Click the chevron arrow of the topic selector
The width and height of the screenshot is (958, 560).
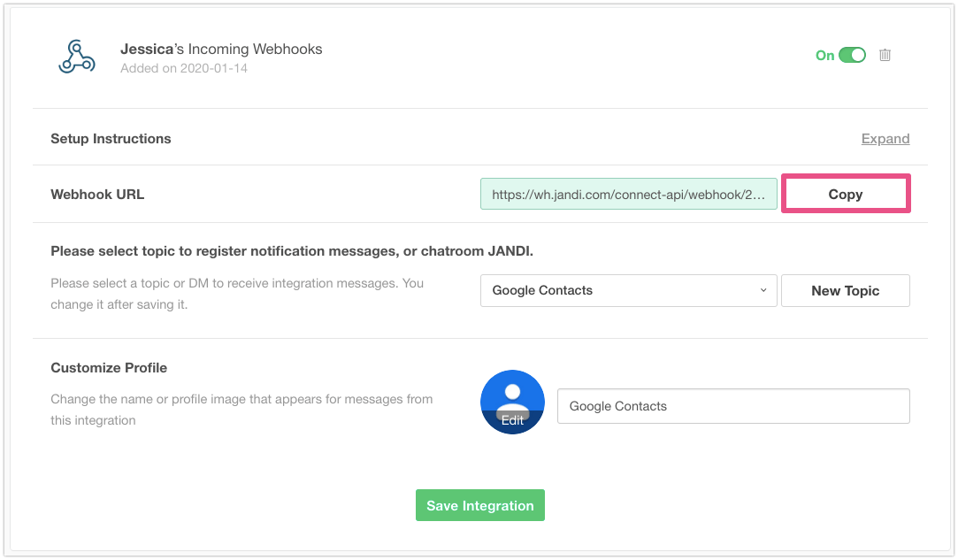point(763,290)
